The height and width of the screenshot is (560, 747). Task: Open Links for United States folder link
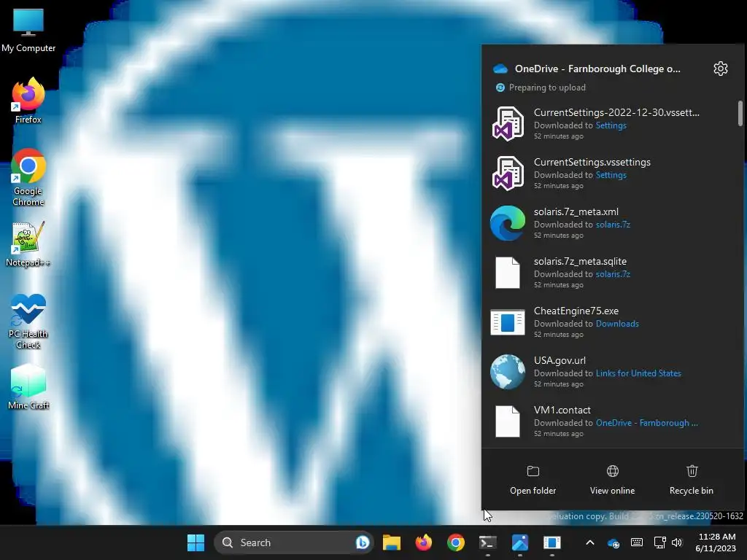tap(638, 373)
